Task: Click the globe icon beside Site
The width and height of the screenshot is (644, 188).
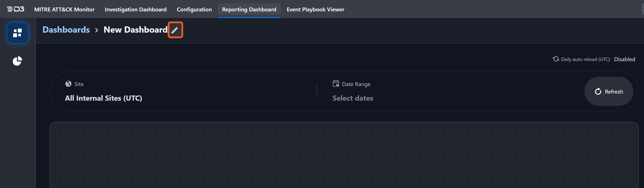Action: click(68, 84)
